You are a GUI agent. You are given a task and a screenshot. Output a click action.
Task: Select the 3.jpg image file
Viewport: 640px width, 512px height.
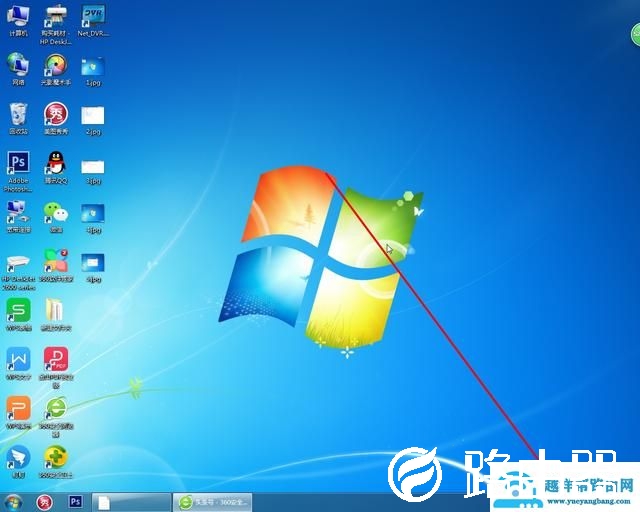[93, 171]
